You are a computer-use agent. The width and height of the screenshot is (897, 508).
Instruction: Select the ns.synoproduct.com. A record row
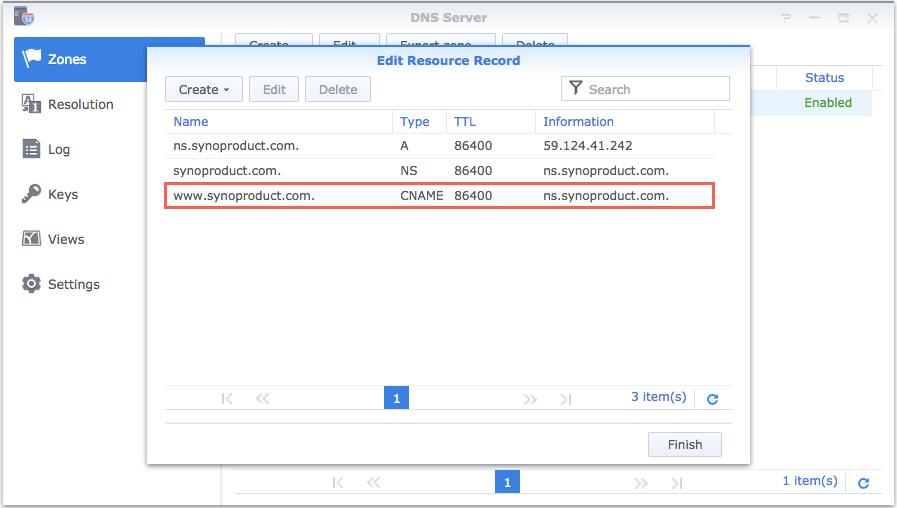coord(439,146)
